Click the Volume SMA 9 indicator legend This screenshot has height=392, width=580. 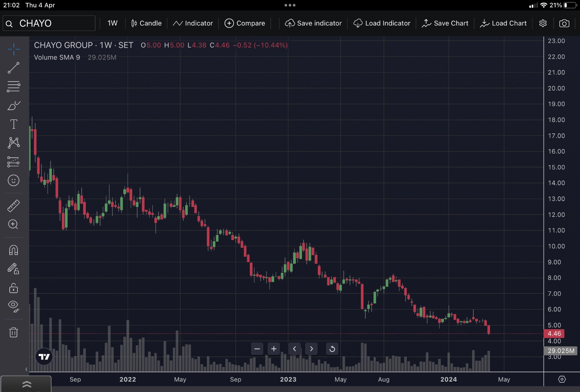point(57,57)
